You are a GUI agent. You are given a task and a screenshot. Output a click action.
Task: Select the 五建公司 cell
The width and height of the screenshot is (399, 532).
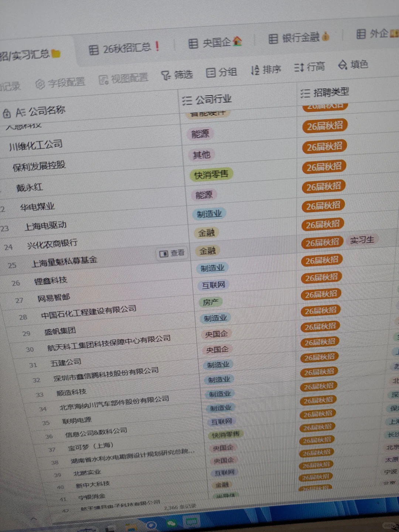tap(66, 363)
